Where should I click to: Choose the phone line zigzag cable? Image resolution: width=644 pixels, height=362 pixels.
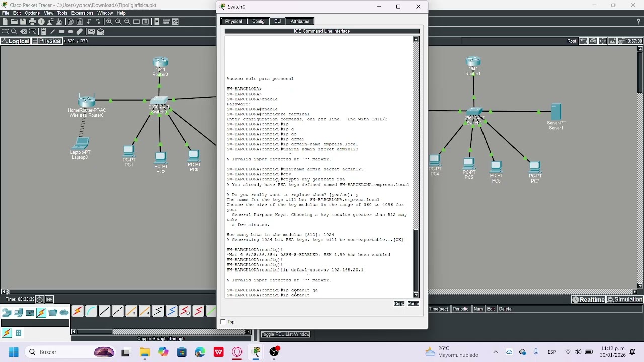(x=158, y=311)
